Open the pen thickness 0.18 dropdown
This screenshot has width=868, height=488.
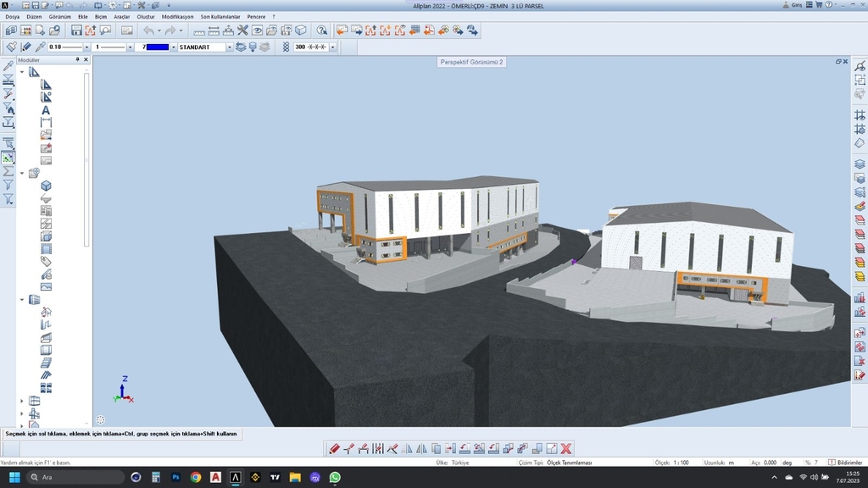87,47
